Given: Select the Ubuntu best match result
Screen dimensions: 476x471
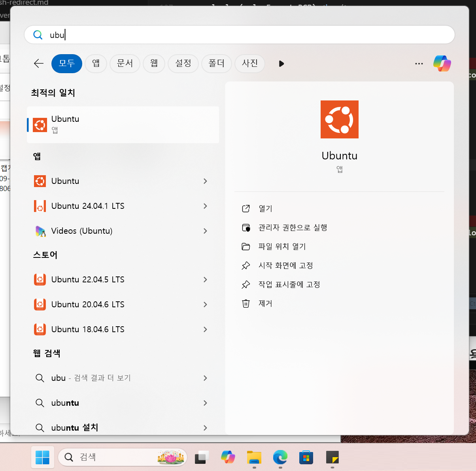Looking at the screenshot, I should (123, 125).
